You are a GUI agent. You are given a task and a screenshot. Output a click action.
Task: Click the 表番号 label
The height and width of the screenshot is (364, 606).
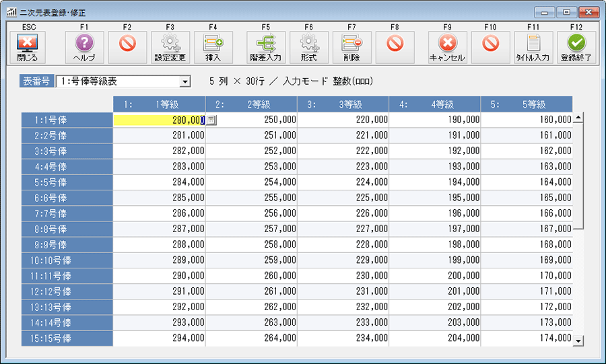coord(36,81)
